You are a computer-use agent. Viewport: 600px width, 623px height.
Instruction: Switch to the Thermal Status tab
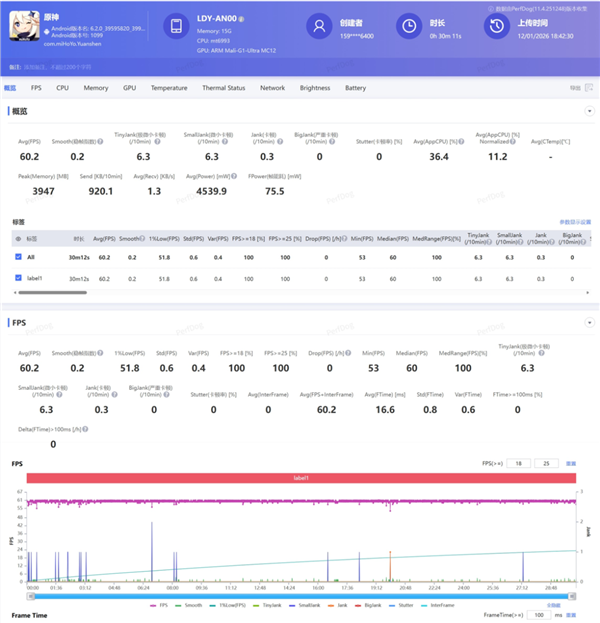224,88
